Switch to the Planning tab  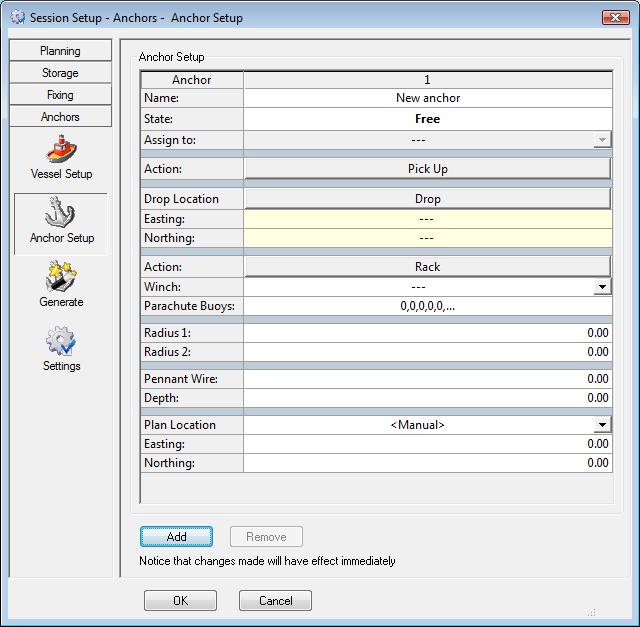pos(60,51)
